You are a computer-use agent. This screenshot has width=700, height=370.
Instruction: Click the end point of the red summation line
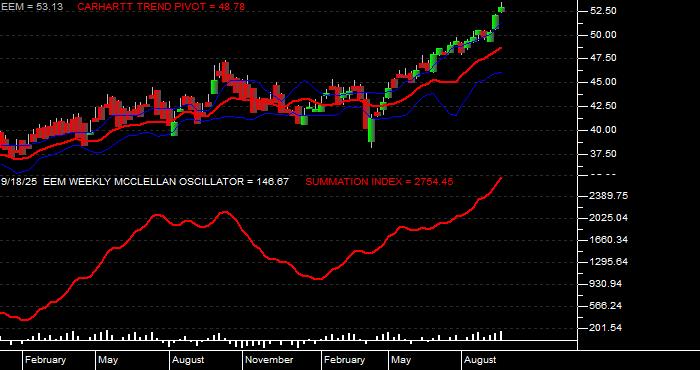(x=501, y=178)
